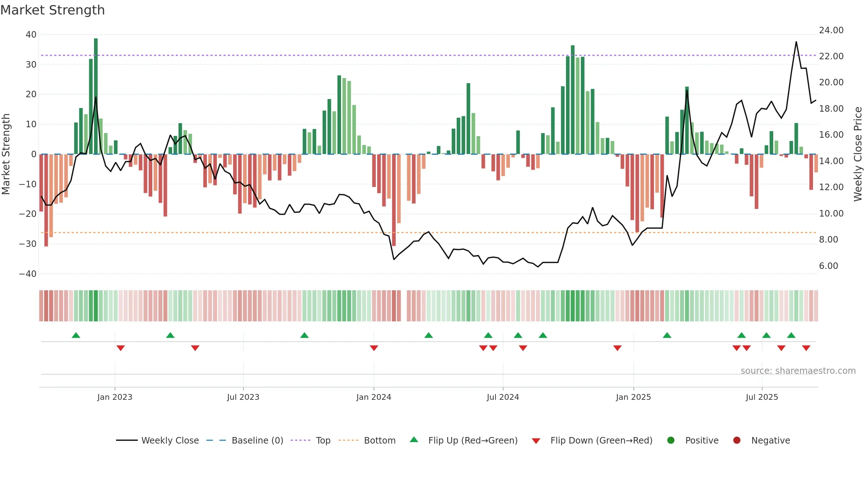Image resolution: width=868 pixels, height=488 pixels.
Task: Toggle the Negative legend entry
Action: click(x=761, y=440)
